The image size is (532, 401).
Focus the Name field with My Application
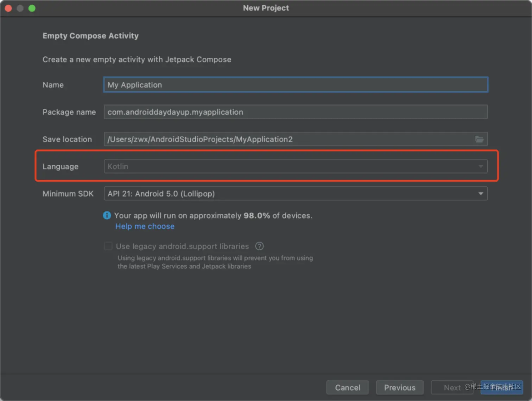[x=296, y=85]
